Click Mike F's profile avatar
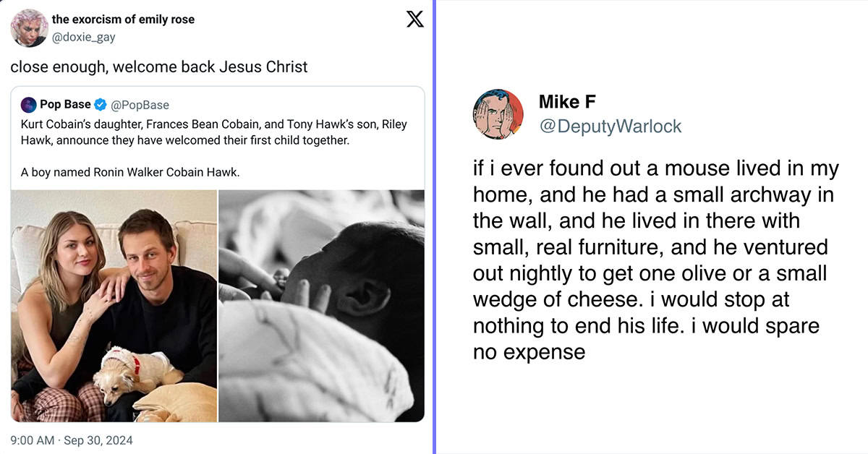The height and width of the screenshot is (454, 868). point(498,114)
